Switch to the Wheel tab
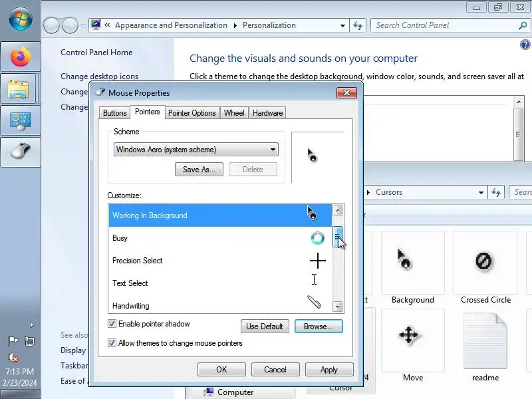The width and height of the screenshot is (532, 399). pos(234,113)
